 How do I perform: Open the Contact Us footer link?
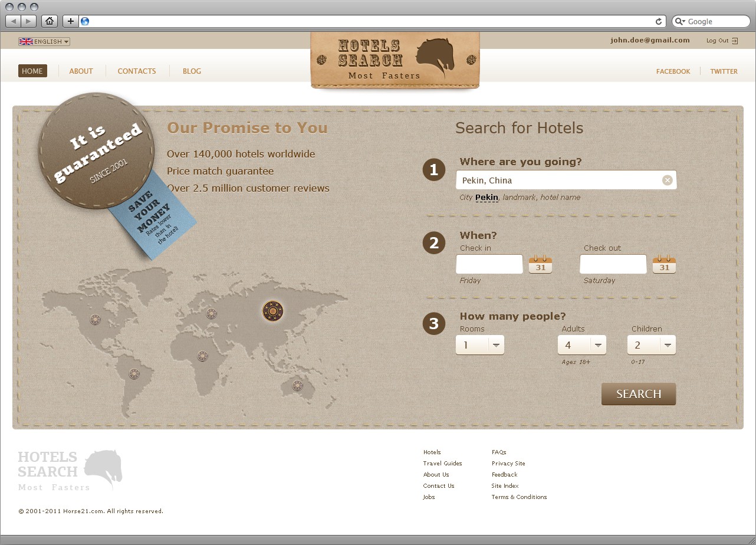point(439,486)
